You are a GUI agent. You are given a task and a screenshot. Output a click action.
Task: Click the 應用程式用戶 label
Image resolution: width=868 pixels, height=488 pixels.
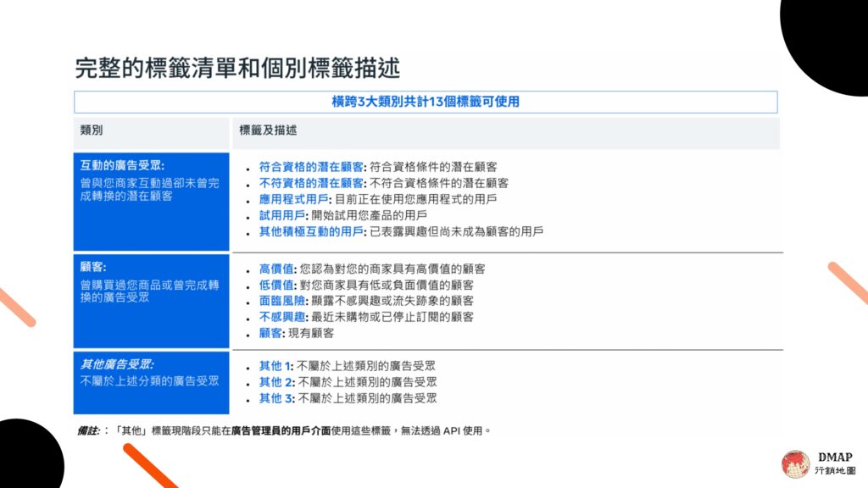(295, 199)
